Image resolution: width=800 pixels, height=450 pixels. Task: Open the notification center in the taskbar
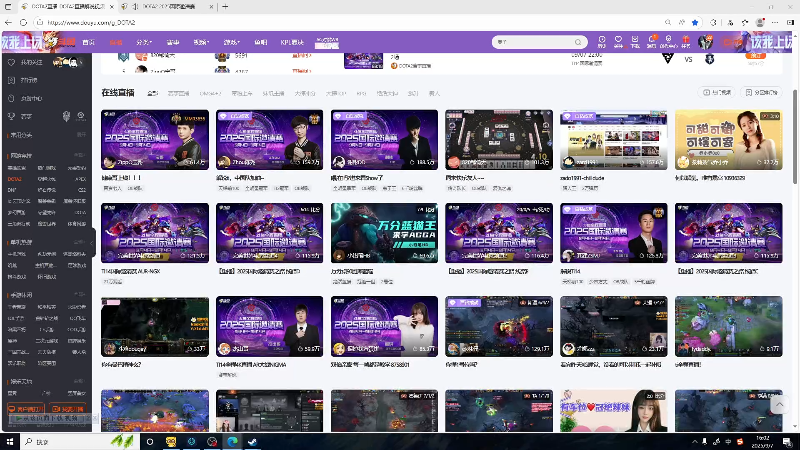(787, 441)
